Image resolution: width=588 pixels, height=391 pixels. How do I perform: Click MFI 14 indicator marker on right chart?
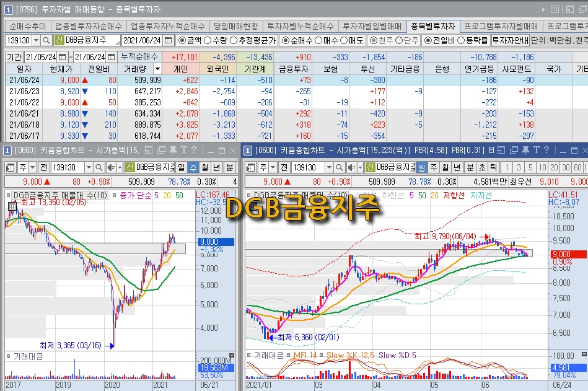click(x=288, y=355)
